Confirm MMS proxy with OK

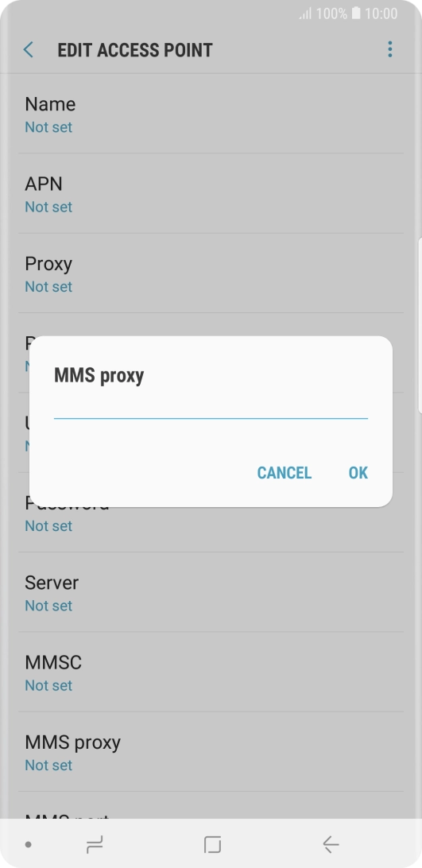pyautogui.click(x=358, y=473)
